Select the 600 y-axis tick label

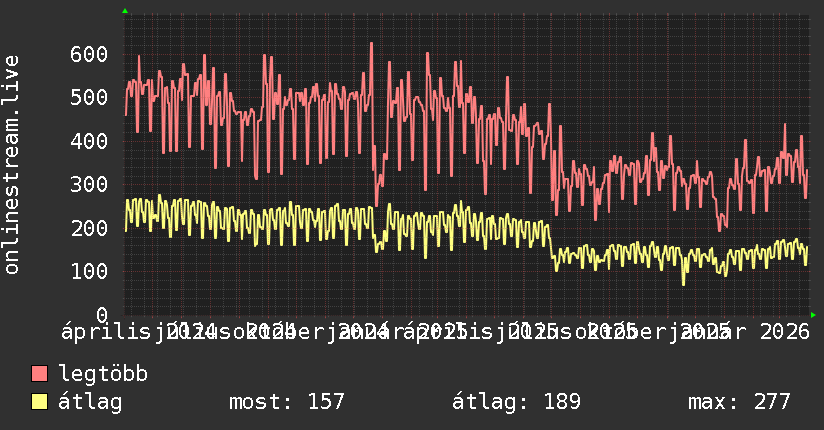click(x=89, y=54)
